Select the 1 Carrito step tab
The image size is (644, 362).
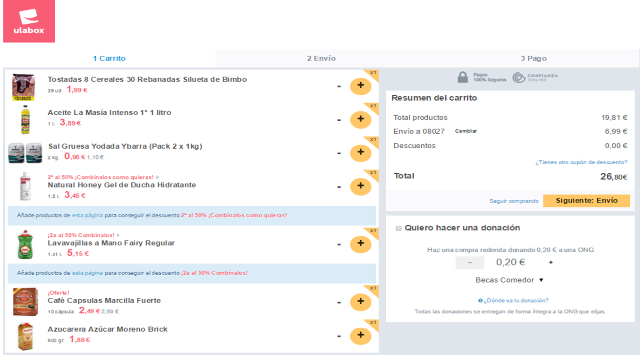(109, 59)
